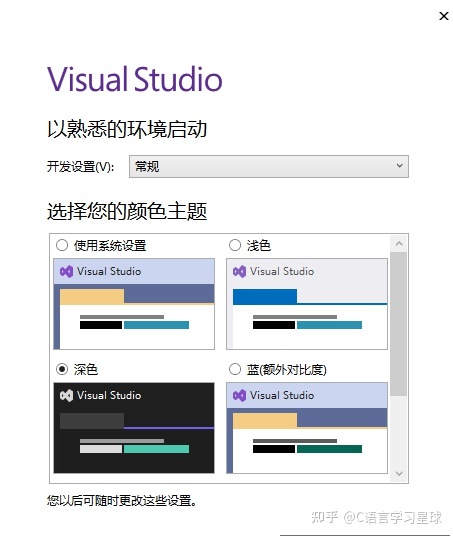Screen dimensions: 453x536
Task: Click the theme list scroll down arrow
Action: (x=399, y=473)
